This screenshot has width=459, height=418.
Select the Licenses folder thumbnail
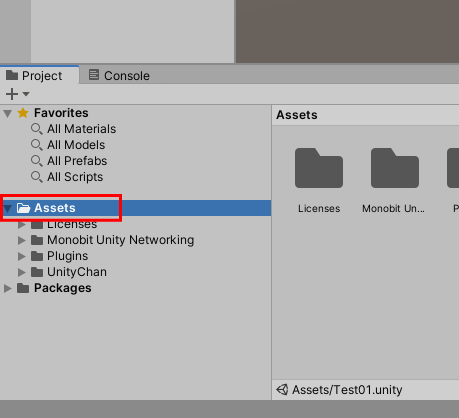click(319, 168)
